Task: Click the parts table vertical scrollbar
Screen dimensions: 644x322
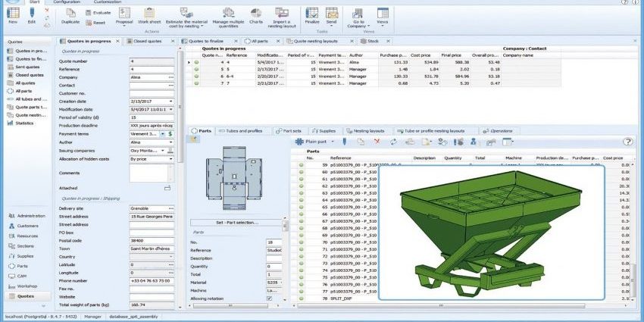Action: tap(638, 227)
